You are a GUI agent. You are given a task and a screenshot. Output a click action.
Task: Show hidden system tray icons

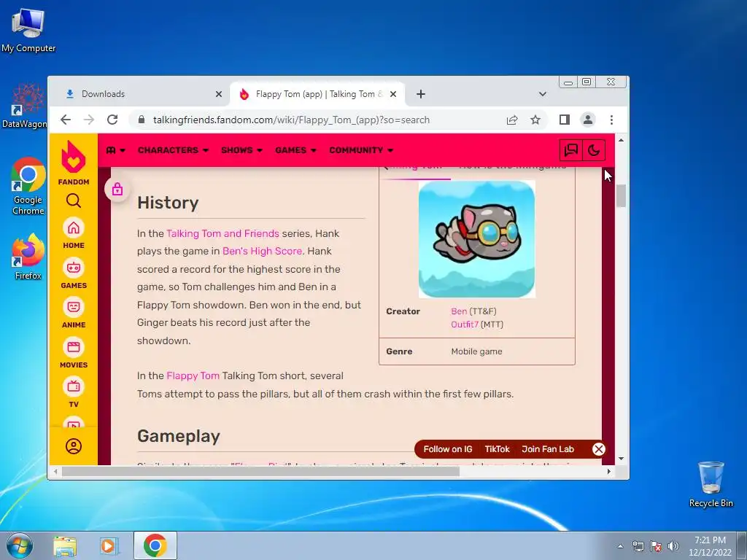pyautogui.click(x=620, y=546)
